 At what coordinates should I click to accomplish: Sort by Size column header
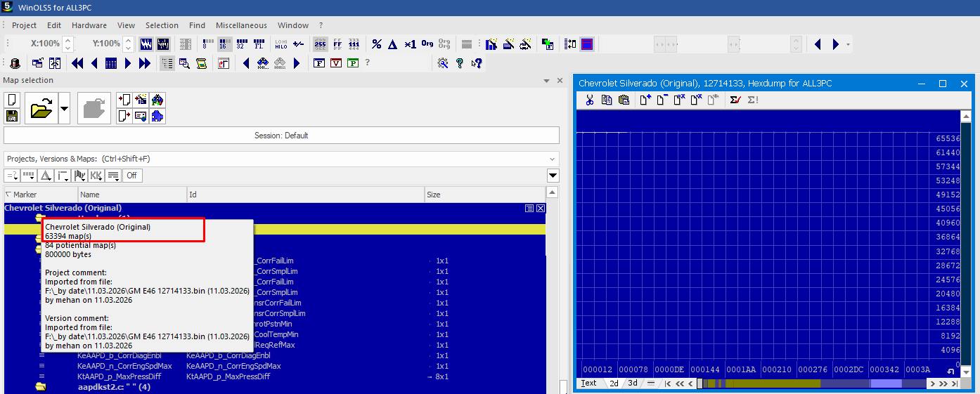(485, 195)
